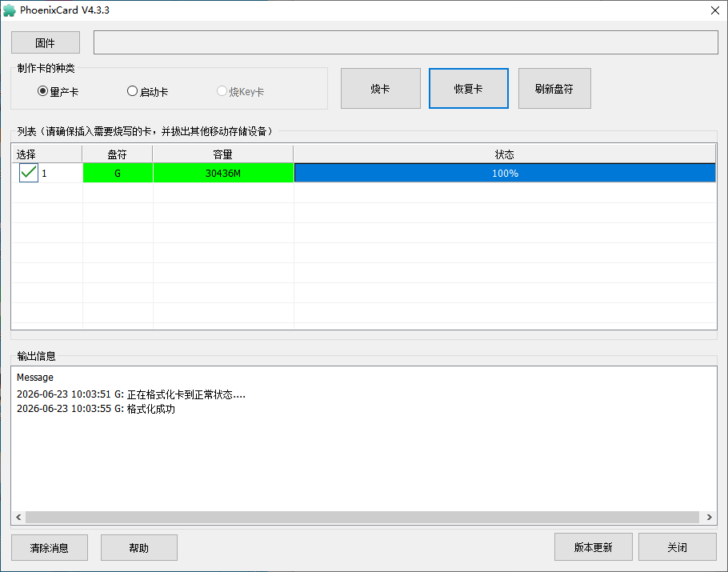Viewport: 728px width, 572px height.
Task: Open help via the 帮助 button
Action: pyautogui.click(x=139, y=548)
